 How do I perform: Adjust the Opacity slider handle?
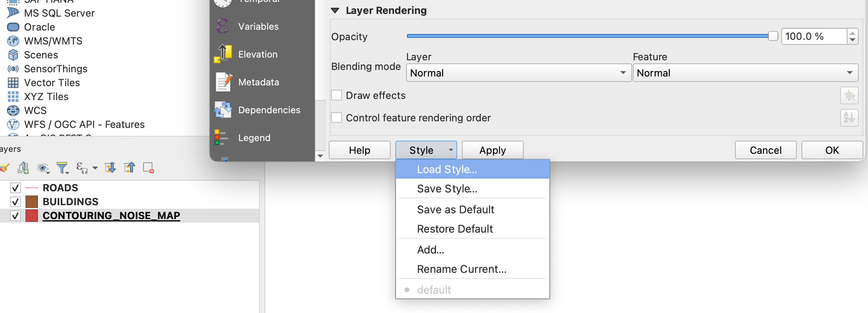[773, 36]
